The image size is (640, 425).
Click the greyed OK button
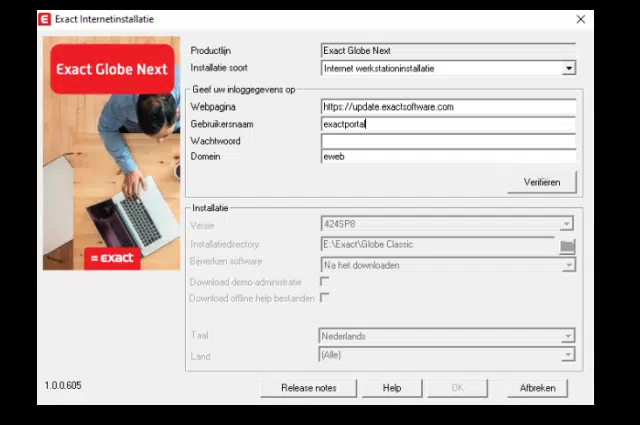click(457, 388)
